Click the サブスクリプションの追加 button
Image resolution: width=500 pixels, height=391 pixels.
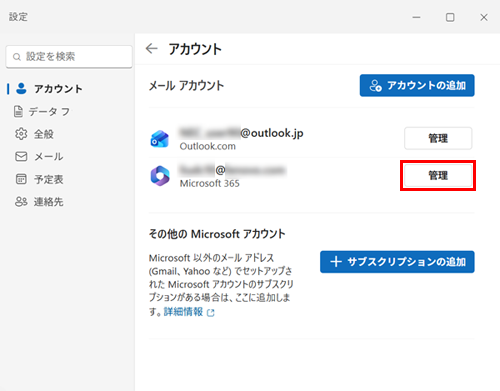pos(397,262)
